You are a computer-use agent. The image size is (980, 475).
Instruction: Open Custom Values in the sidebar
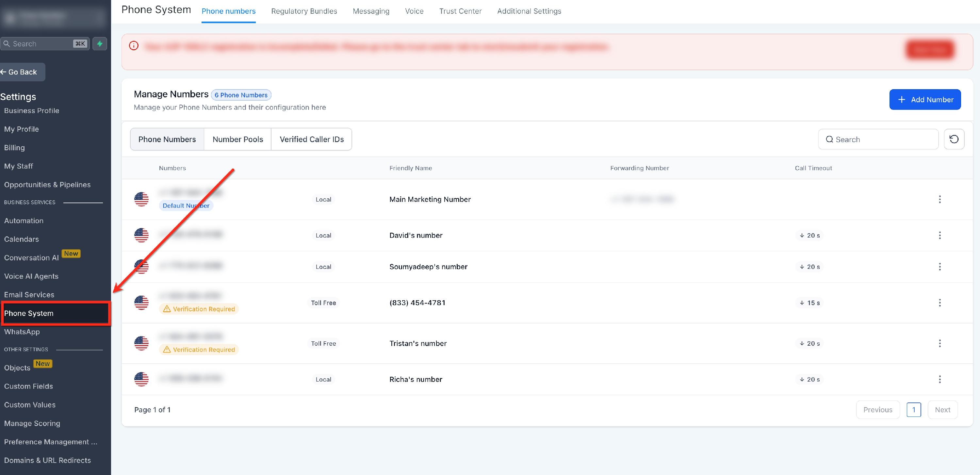pos(30,405)
